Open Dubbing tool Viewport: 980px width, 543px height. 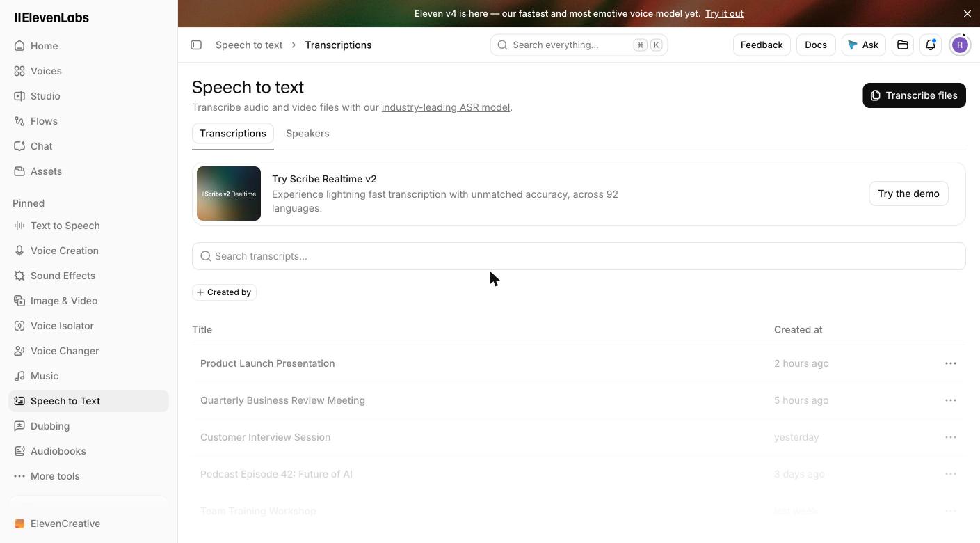pyautogui.click(x=88, y=426)
